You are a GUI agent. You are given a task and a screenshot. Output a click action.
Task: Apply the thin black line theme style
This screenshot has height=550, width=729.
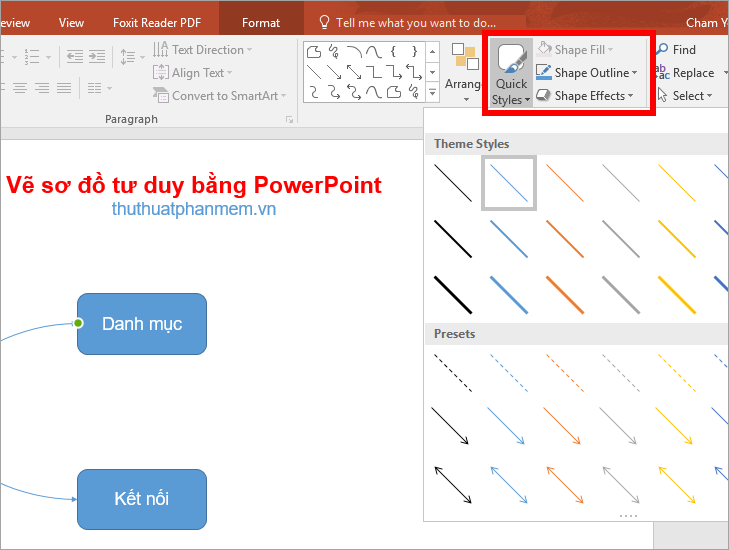453,183
